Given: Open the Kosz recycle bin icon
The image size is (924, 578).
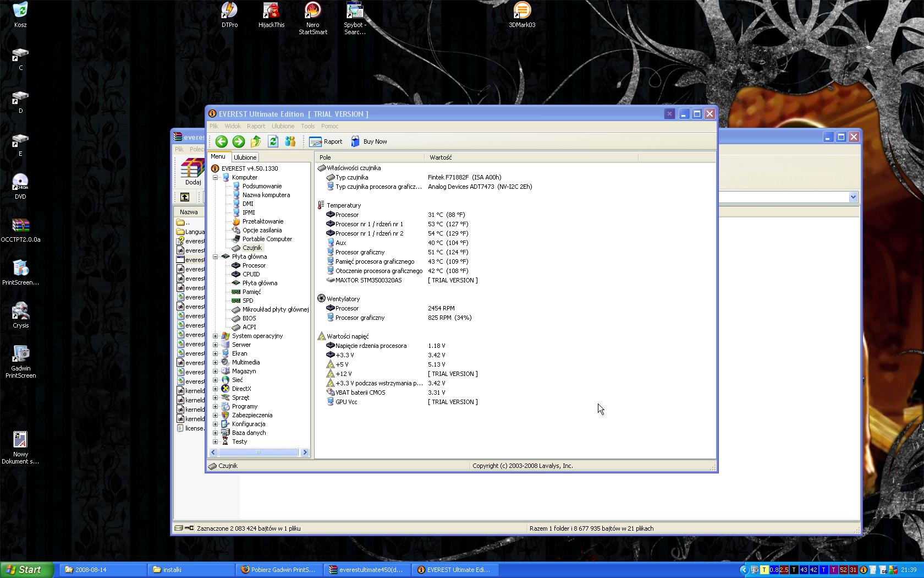Looking at the screenshot, I should pos(20,15).
